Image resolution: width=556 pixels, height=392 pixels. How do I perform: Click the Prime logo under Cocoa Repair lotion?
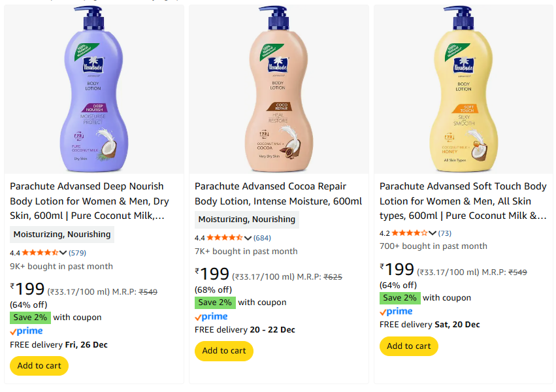point(211,316)
